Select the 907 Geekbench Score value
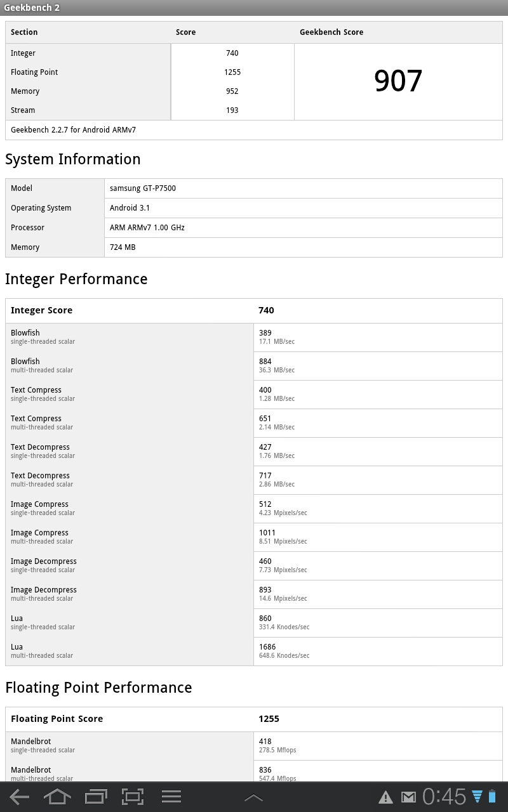Viewport: 508px width, 812px height. click(398, 81)
